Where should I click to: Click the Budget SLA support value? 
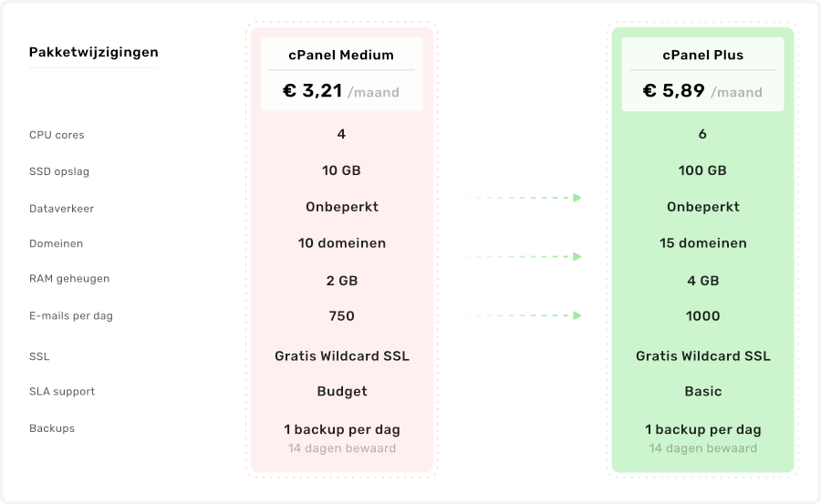coord(341,391)
